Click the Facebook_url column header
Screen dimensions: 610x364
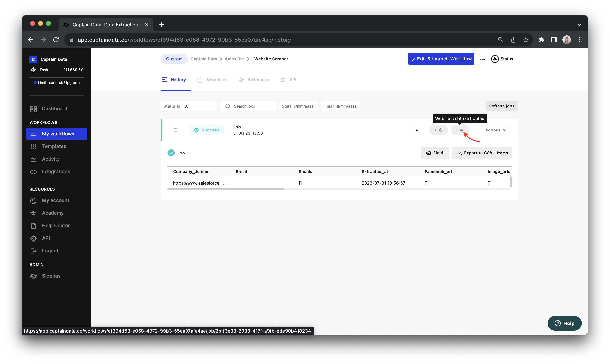pos(438,172)
